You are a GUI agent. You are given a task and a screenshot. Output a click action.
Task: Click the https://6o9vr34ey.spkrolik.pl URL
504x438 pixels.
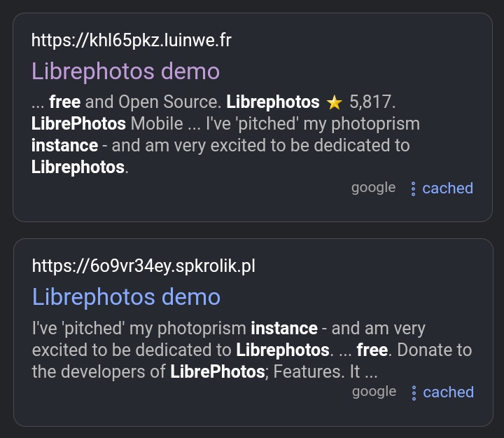coord(143,266)
